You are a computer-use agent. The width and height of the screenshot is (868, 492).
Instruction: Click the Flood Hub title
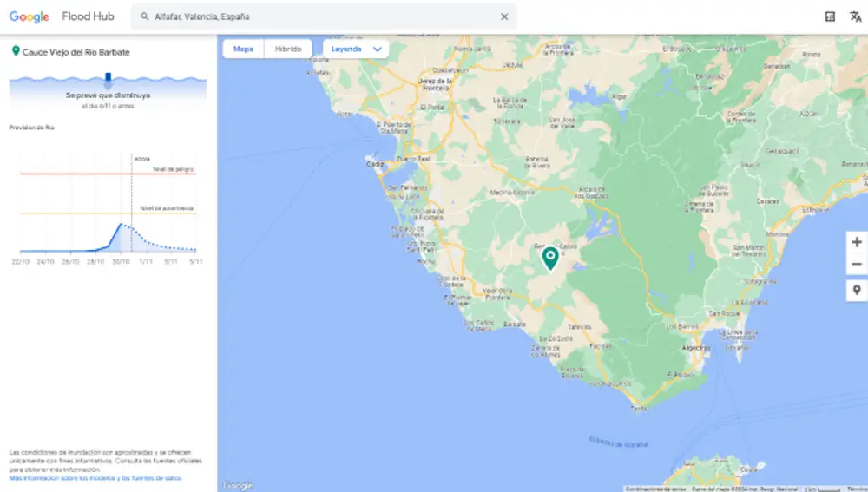88,16
